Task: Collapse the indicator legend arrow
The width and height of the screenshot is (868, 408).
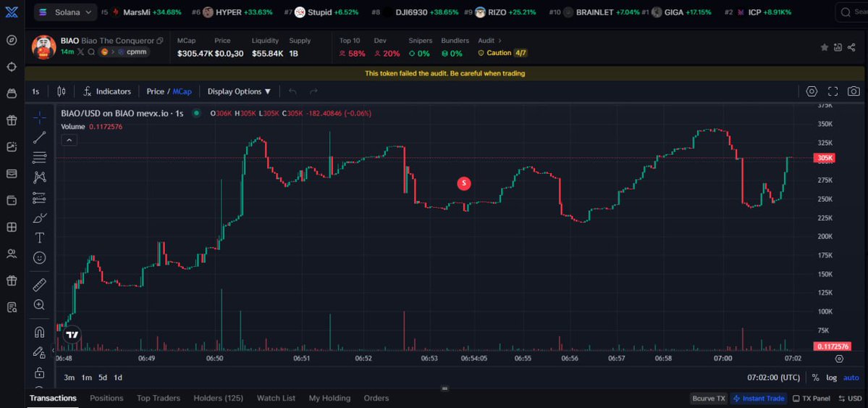Action: 69,141
